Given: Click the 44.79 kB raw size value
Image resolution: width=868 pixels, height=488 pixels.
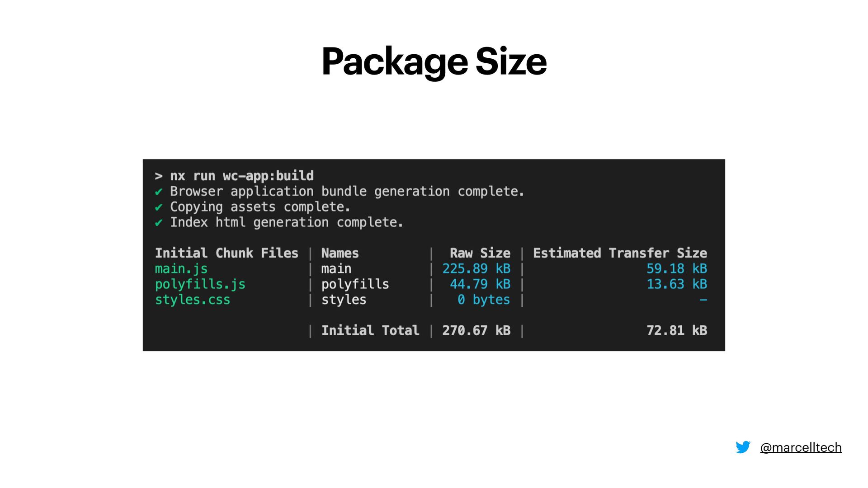Looking at the screenshot, I should pos(480,284).
